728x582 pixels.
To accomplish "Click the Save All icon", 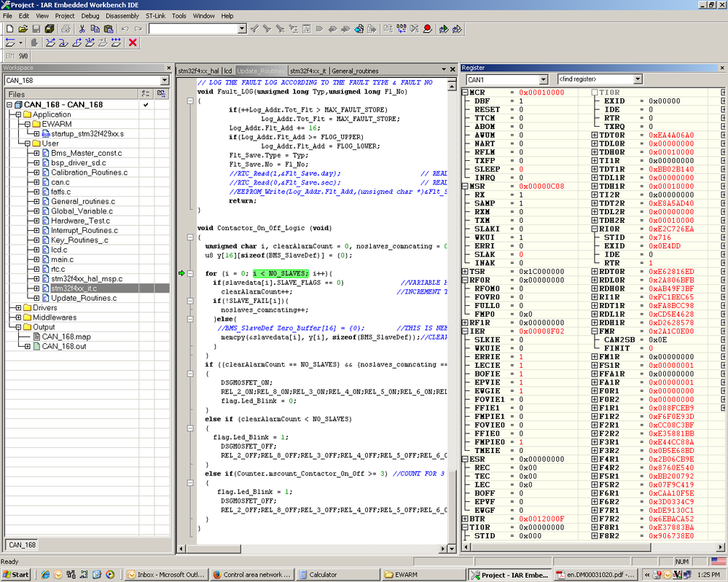I will [49, 29].
